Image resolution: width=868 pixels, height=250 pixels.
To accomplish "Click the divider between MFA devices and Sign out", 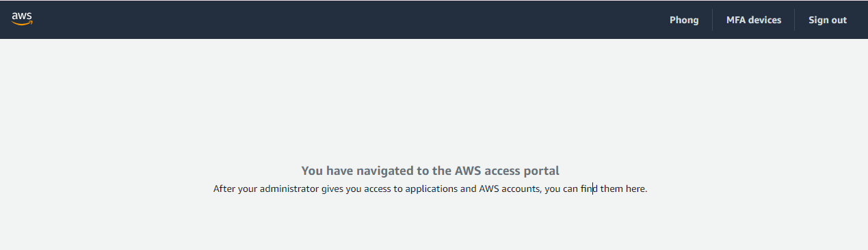I will [x=795, y=20].
